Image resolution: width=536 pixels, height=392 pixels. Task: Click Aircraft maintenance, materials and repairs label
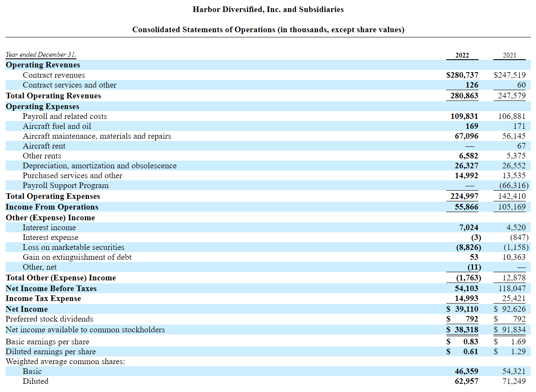pyautogui.click(x=97, y=136)
